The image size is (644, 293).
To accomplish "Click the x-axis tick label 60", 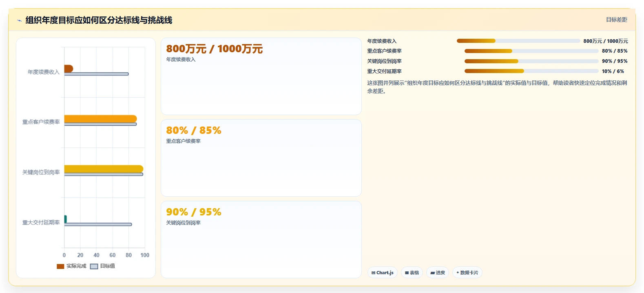I will pyautogui.click(x=113, y=255).
